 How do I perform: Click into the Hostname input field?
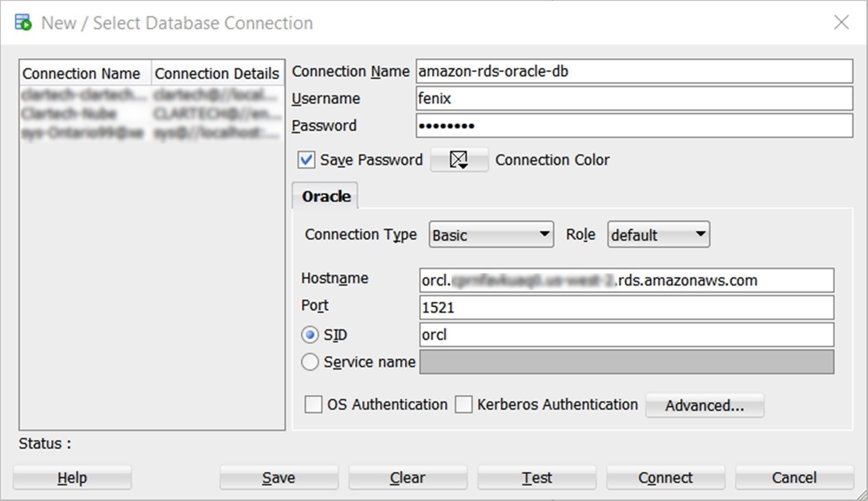[627, 281]
